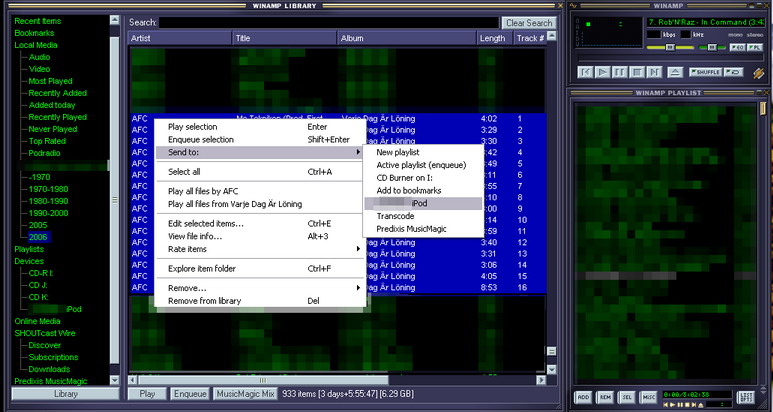Screen dimensions: 773x412
Task: Click mini Stop button in playlist window
Action: 685,404
